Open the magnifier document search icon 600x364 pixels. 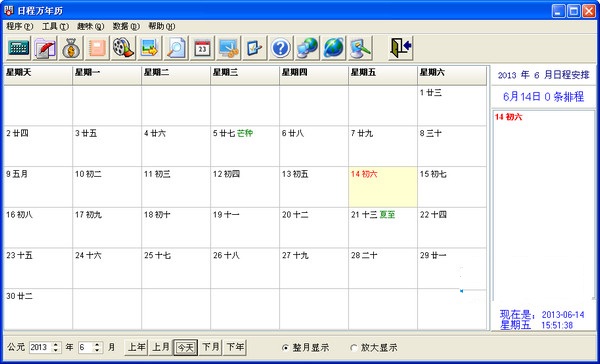[176, 48]
